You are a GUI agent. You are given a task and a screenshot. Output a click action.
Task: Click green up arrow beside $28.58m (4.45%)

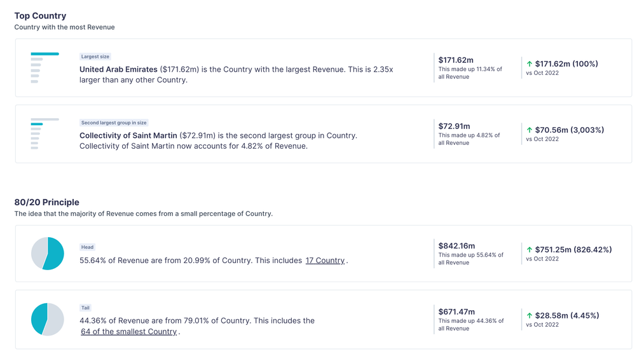(x=530, y=316)
